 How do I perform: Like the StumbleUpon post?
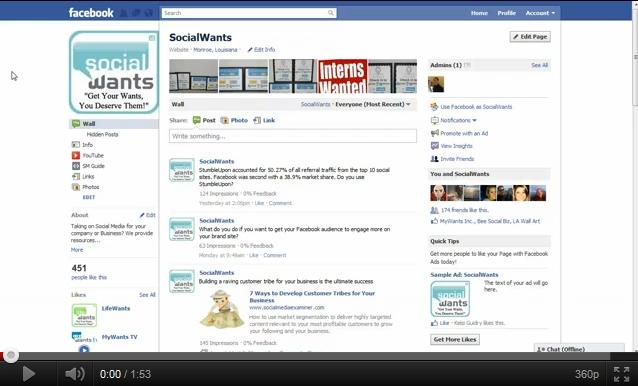coord(259,203)
